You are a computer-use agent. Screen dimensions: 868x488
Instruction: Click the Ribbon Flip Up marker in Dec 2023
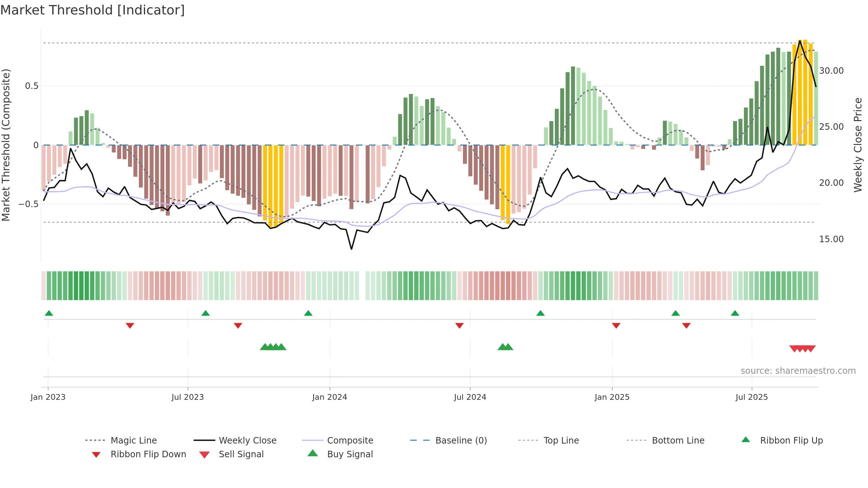click(x=308, y=313)
